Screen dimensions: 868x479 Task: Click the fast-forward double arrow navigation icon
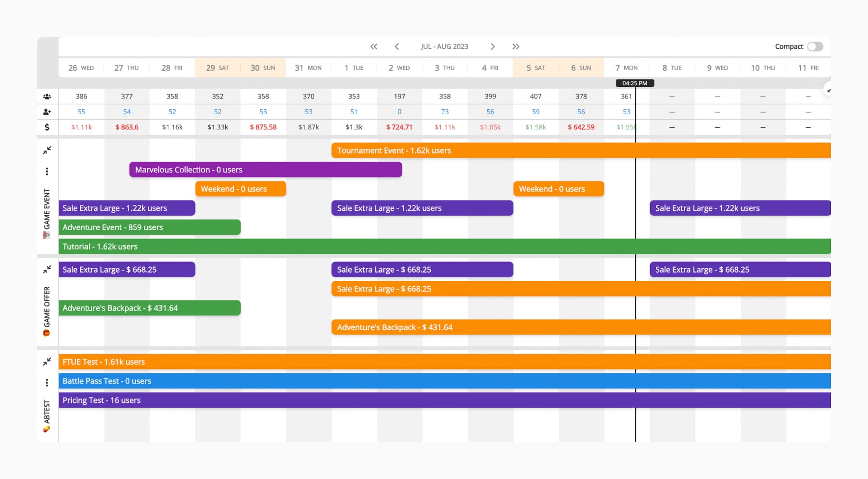pyautogui.click(x=516, y=46)
